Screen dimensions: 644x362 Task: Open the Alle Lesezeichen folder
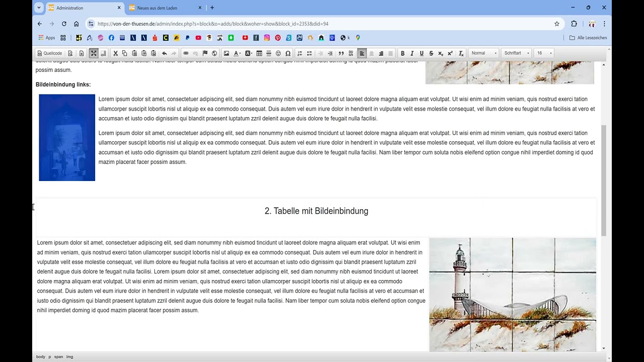(x=588, y=38)
